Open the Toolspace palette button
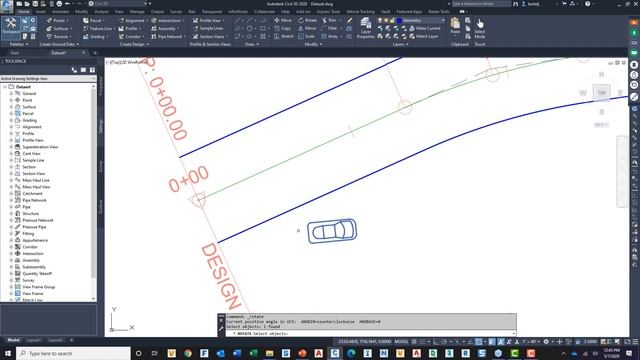Viewport: 640px width, 360px height. click(x=11, y=27)
